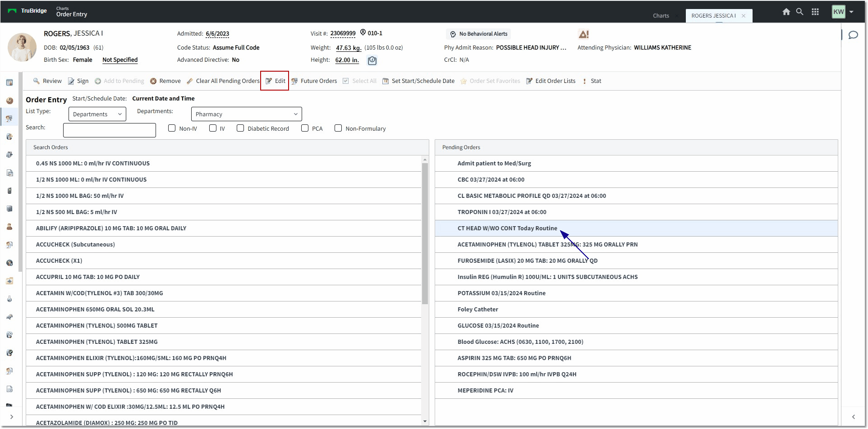Screen dimensions: 868x429
Task: Expand the user menu arrow beside KW
Action: (851, 12)
